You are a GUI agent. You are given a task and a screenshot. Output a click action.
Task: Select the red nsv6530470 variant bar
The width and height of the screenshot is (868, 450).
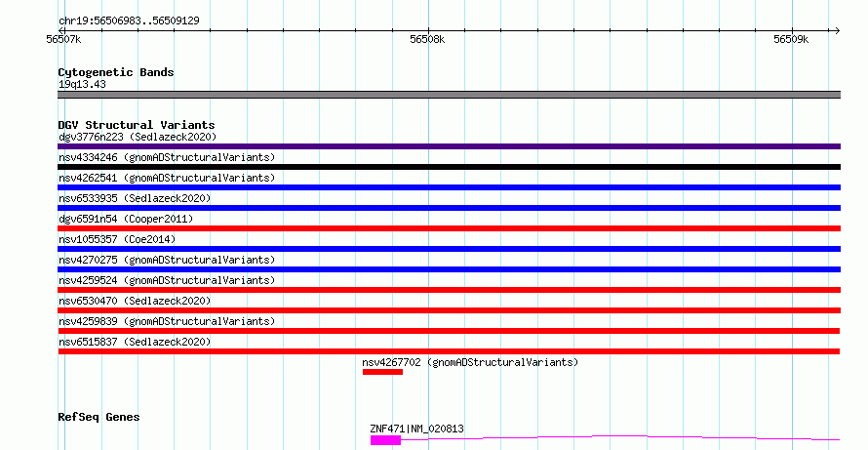pos(449,310)
